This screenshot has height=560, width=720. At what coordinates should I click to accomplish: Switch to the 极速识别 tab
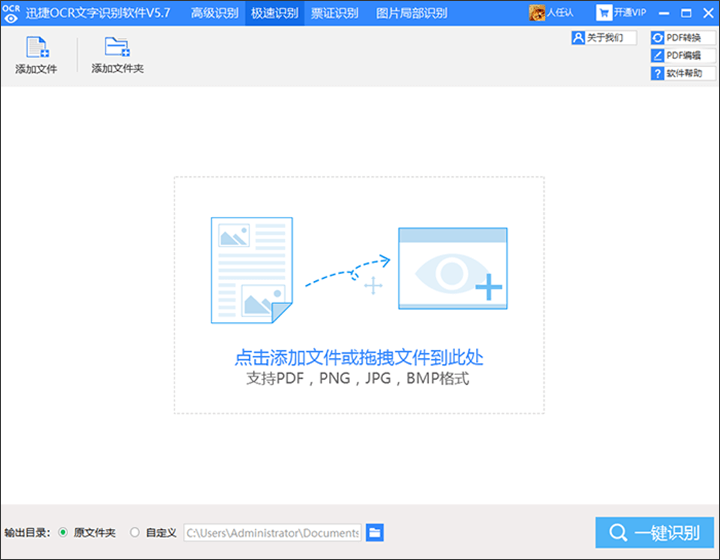click(274, 12)
